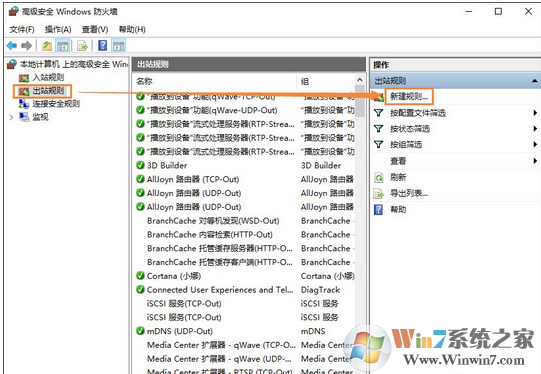Select BranchCache 对等机发现(WSD-Out) rule
This screenshot has height=374, width=541.
point(213,221)
